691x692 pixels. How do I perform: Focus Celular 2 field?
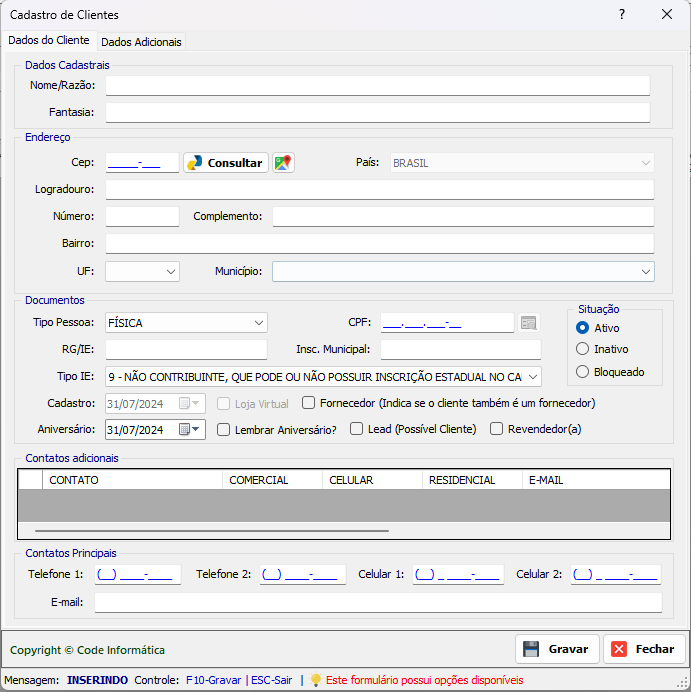616,575
